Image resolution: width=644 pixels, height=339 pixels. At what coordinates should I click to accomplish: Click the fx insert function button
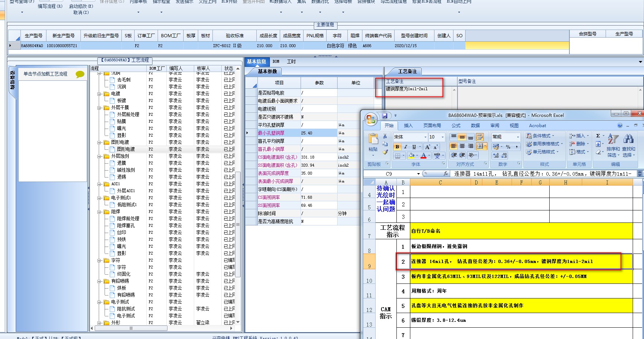445,174
